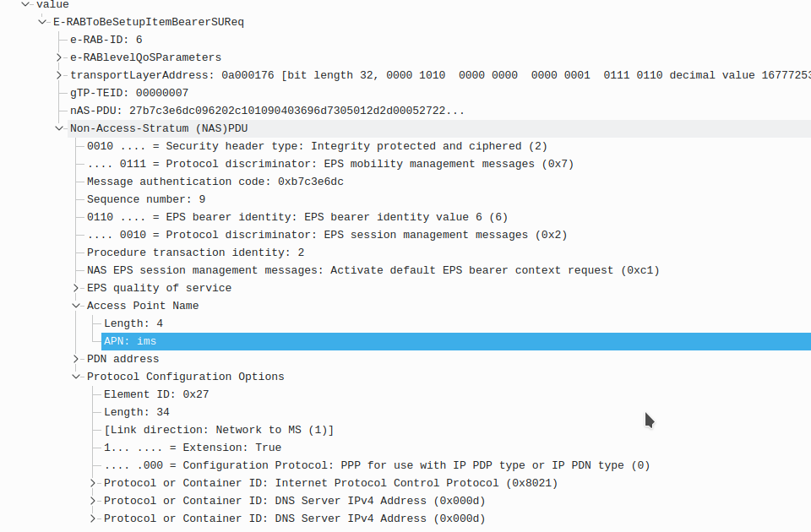This screenshot has width=811, height=532.
Task: Expand the second DNS Server IPv4 Address entry
Action: tap(92, 518)
